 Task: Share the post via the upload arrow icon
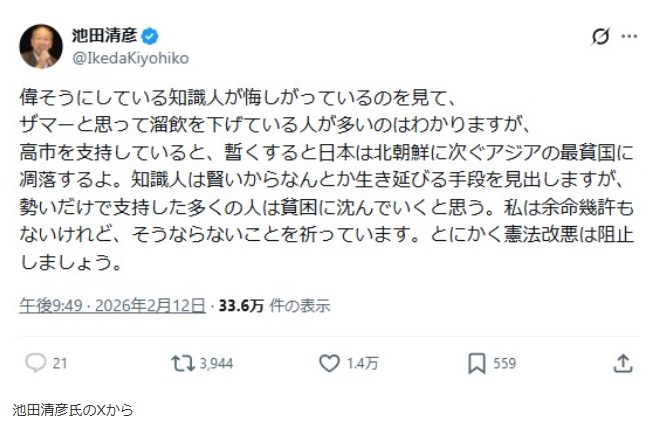pyautogui.click(x=622, y=362)
